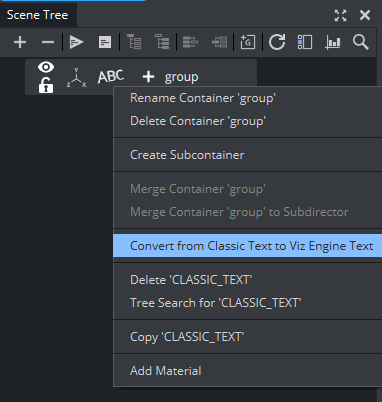The height and width of the screenshot is (402, 382).
Task: Expand the group container with plus sign
Action: click(148, 77)
